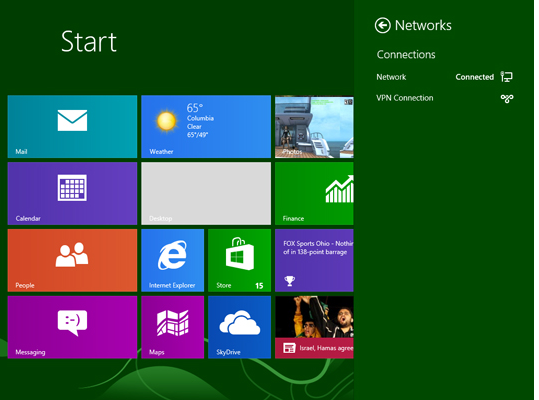Click the Connections heading
Screen dimensions: 539x400
tap(406, 54)
